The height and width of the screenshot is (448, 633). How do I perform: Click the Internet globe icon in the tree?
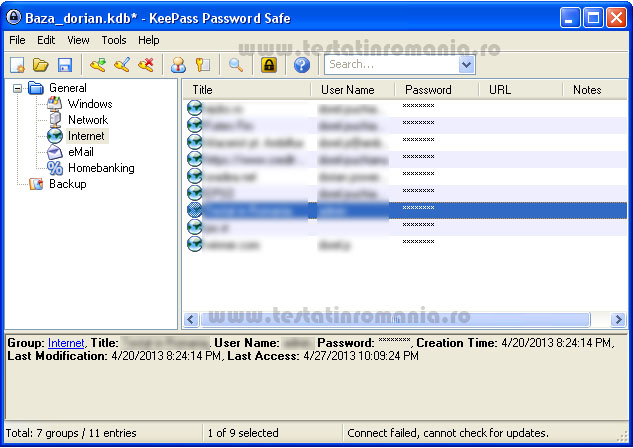click(x=54, y=136)
